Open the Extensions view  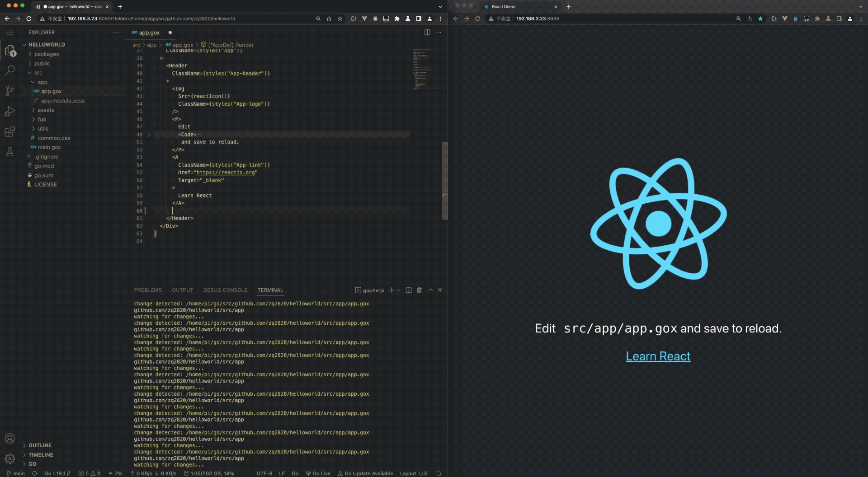[x=10, y=131]
